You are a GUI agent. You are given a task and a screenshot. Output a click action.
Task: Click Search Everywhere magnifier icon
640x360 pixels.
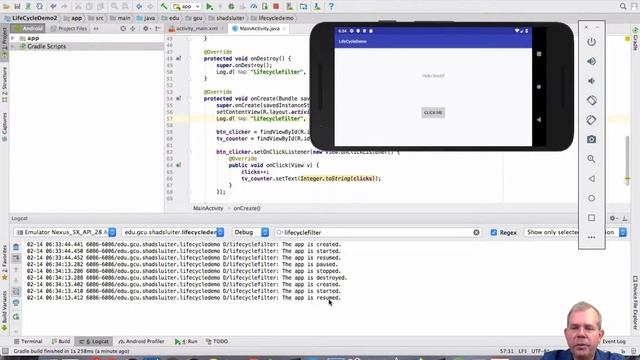pyautogui.click(x=623, y=7)
